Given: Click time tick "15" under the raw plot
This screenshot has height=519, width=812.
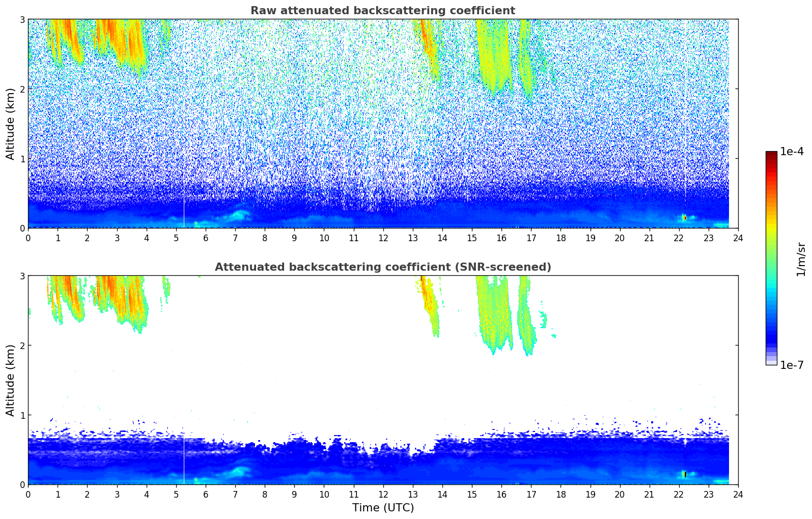Looking at the screenshot, I should (x=472, y=238).
